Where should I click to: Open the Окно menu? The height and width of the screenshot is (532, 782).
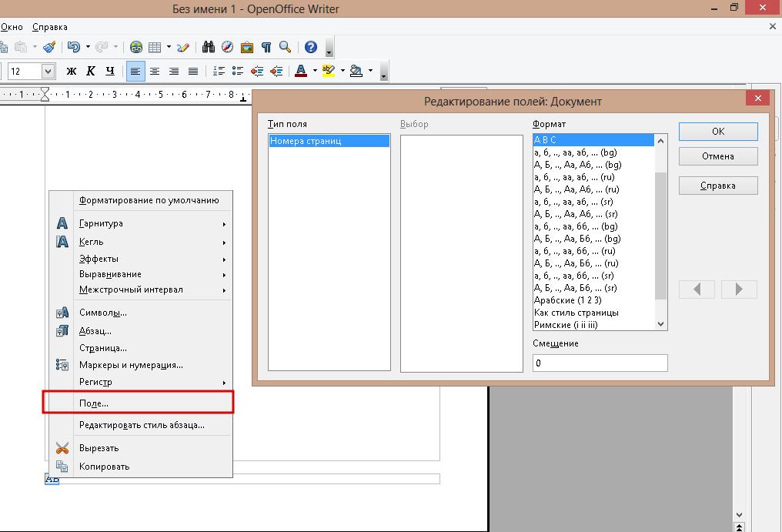coord(11,27)
